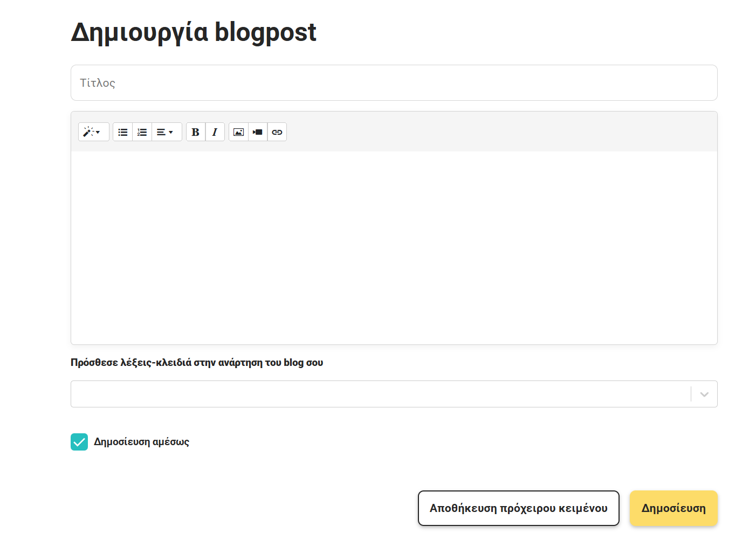Open the paragraph alignment dropdown
Viewport: 756px width, 540px height.
pyautogui.click(x=166, y=132)
